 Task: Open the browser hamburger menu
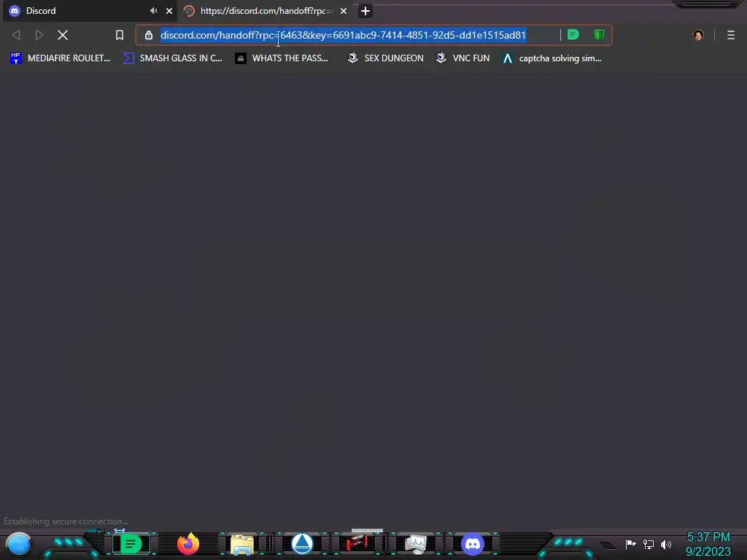[x=731, y=35]
